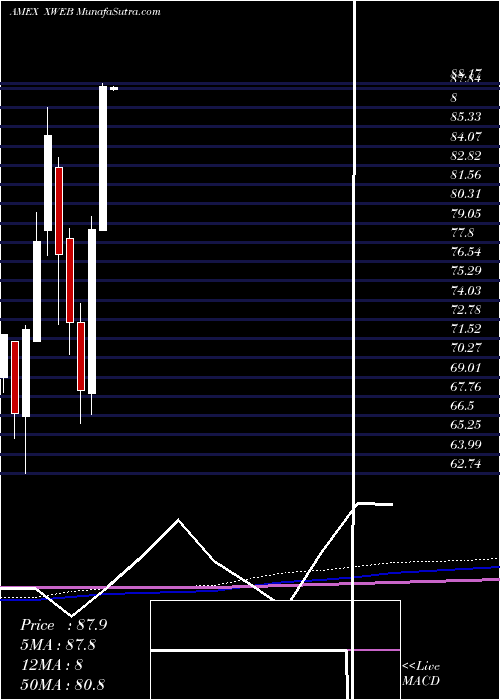
Task: Click the 69.01 price label
Action: 466,368
